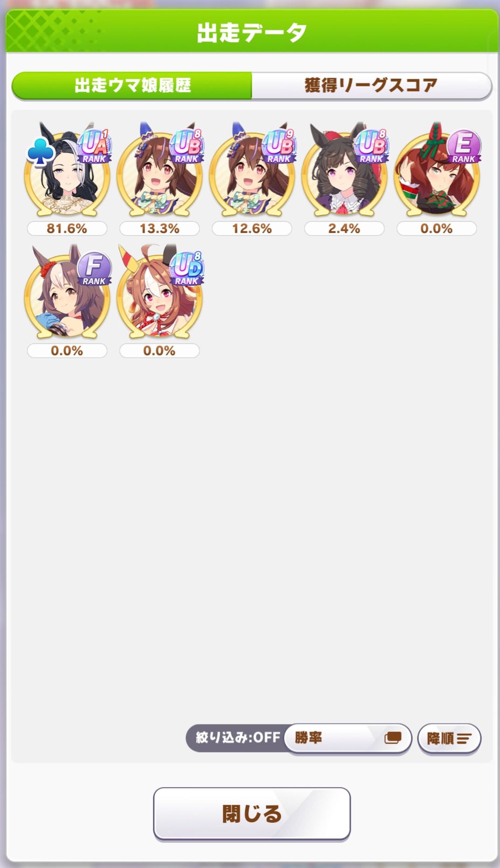Click the 2.4% win rate label

tap(344, 228)
